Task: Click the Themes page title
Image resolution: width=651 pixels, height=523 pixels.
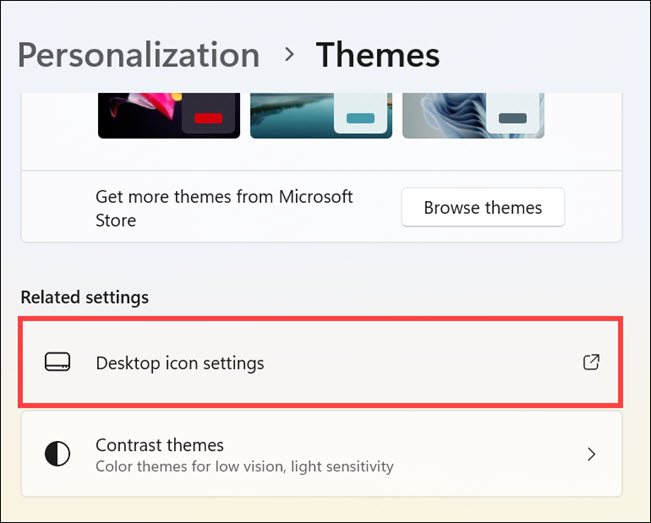Action: (377, 54)
